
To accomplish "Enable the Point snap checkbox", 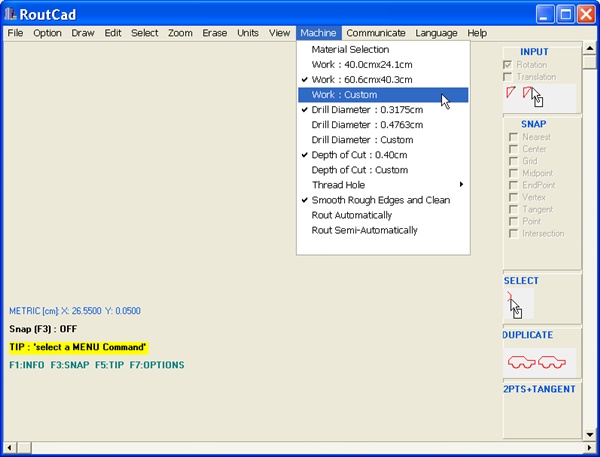I will pyautogui.click(x=514, y=222).
